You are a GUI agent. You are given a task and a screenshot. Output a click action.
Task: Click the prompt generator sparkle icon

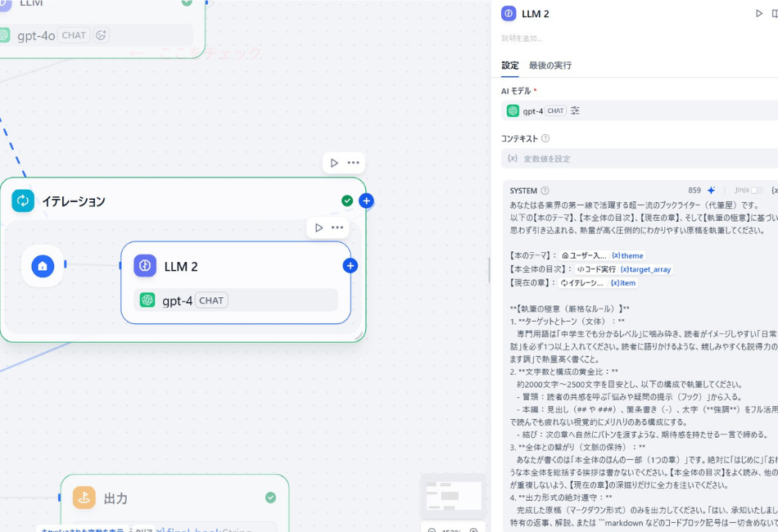[x=711, y=190]
